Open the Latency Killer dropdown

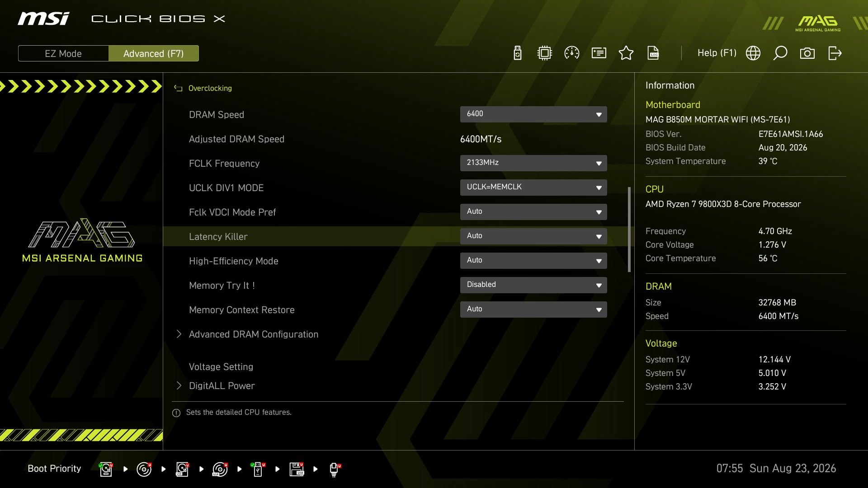point(533,236)
